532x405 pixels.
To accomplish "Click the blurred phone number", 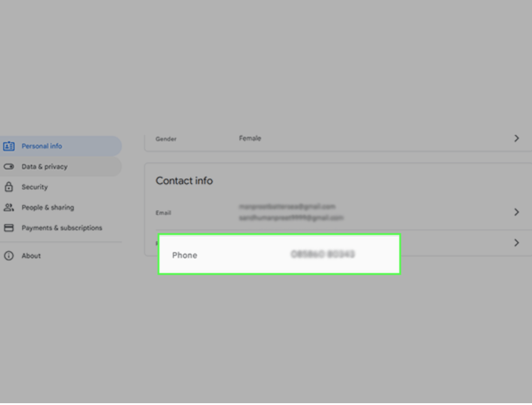I will pyautogui.click(x=322, y=255).
